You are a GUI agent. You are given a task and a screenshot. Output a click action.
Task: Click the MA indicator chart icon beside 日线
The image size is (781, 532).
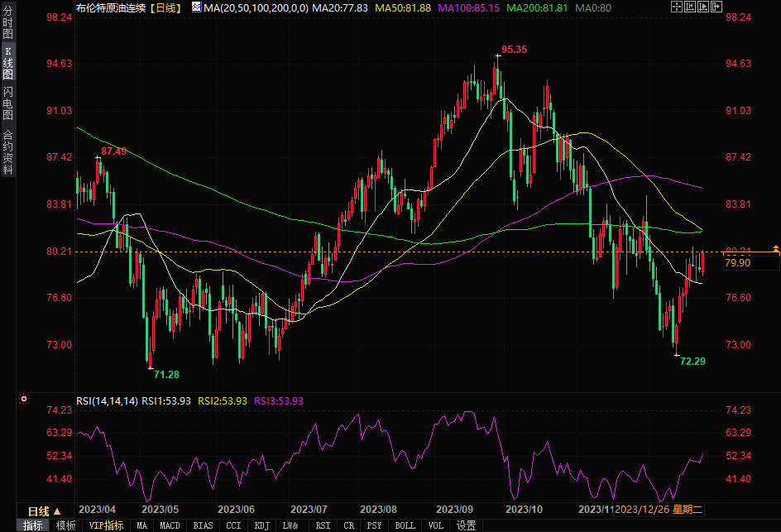[194, 7]
